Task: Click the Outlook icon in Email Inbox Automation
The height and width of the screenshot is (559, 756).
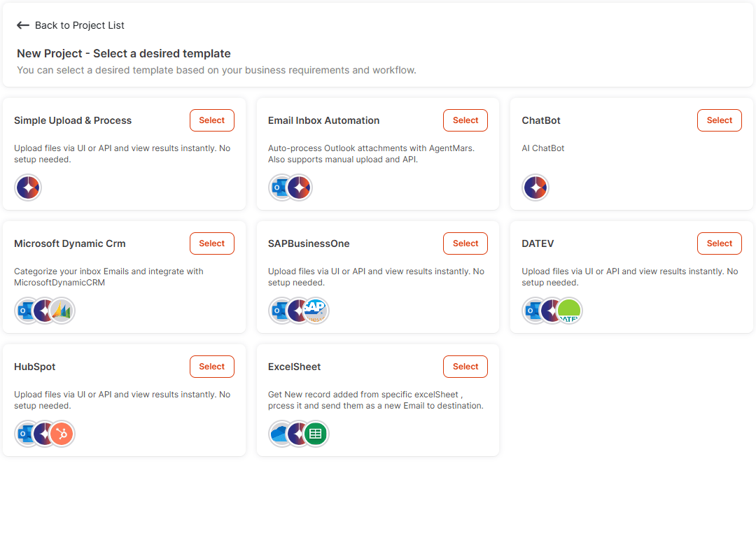Action: (x=279, y=187)
